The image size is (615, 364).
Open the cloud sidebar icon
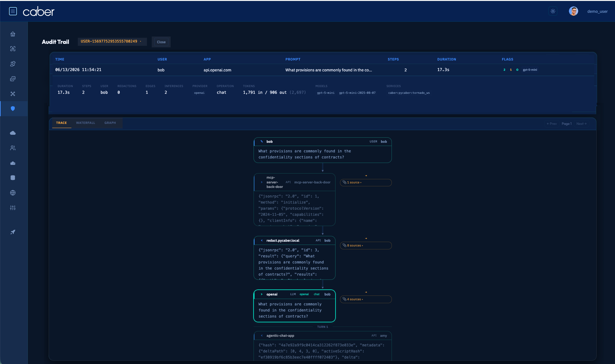13,133
